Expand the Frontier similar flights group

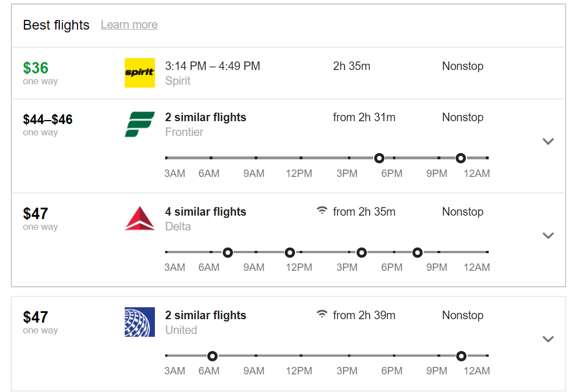(x=548, y=141)
